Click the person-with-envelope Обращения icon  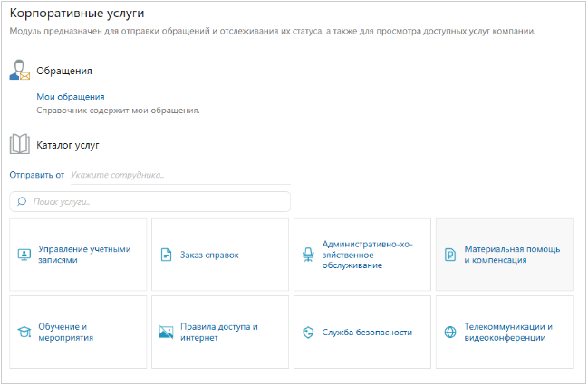pyautogui.click(x=20, y=70)
